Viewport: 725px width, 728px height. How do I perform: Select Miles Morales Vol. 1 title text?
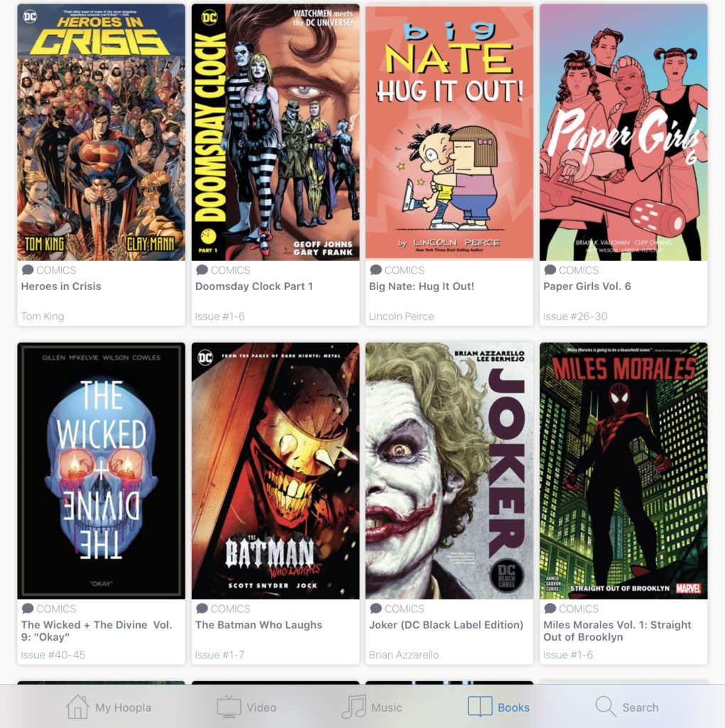[x=618, y=631]
